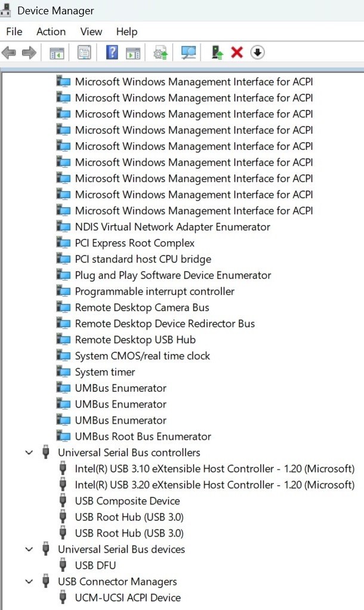Open the File menu

pyautogui.click(x=14, y=32)
